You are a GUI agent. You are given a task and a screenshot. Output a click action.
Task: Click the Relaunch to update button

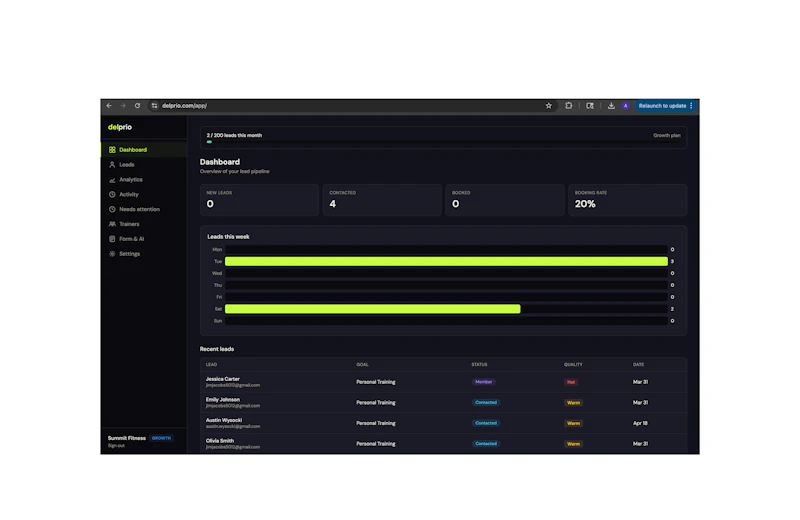tap(662, 106)
